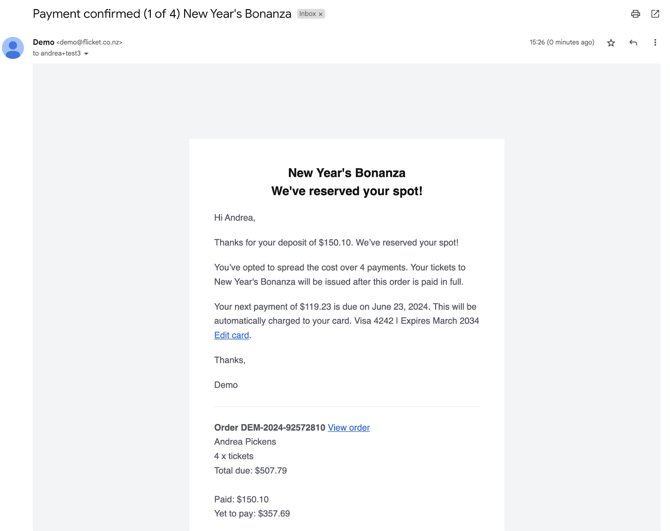
Task: Follow the Edit card link
Action: pos(232,335)
